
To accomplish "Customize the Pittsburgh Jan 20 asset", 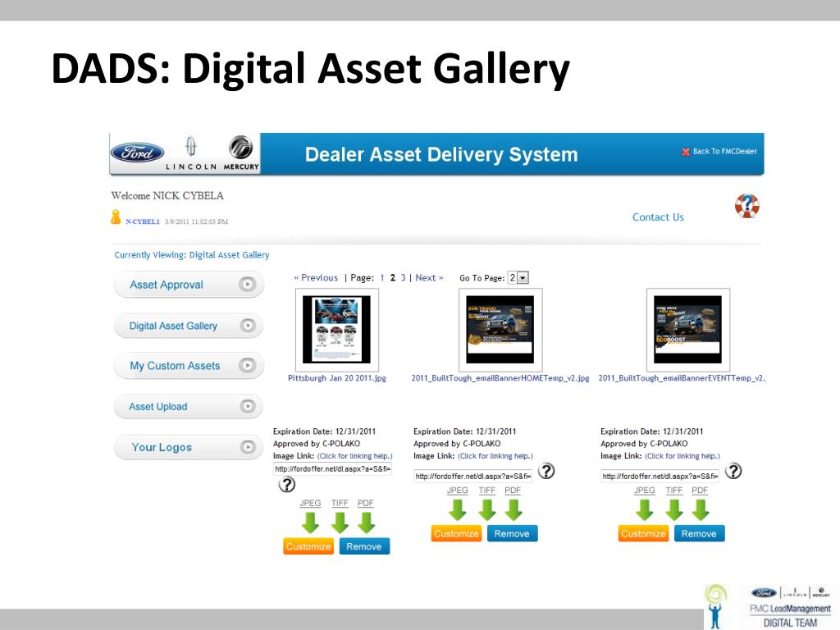I will click(308, 546).
